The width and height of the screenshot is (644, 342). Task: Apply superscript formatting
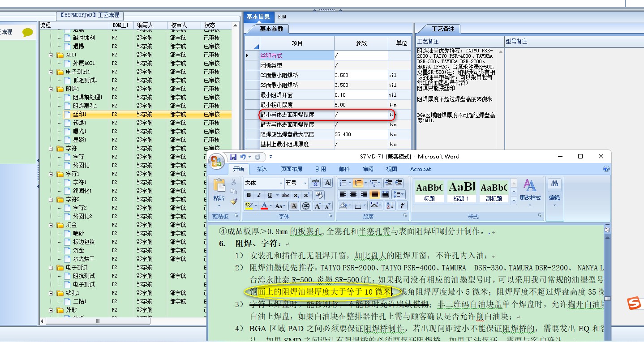306,195
